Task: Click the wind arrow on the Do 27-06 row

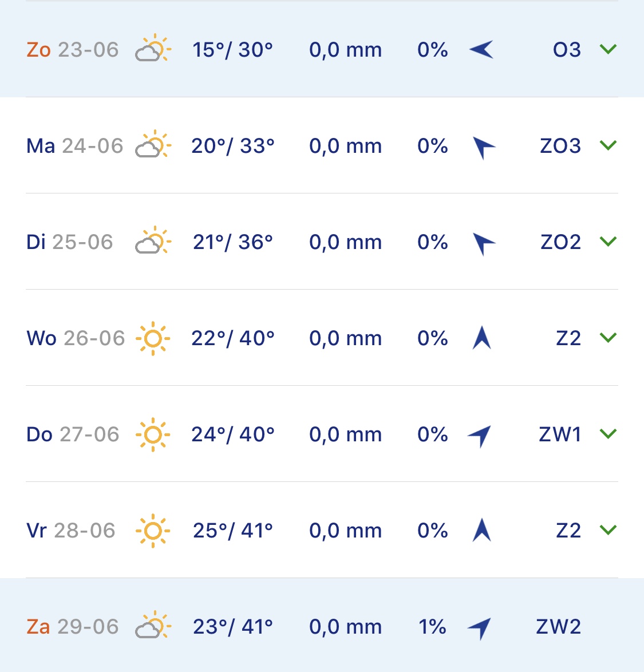Action: (480, 436)
